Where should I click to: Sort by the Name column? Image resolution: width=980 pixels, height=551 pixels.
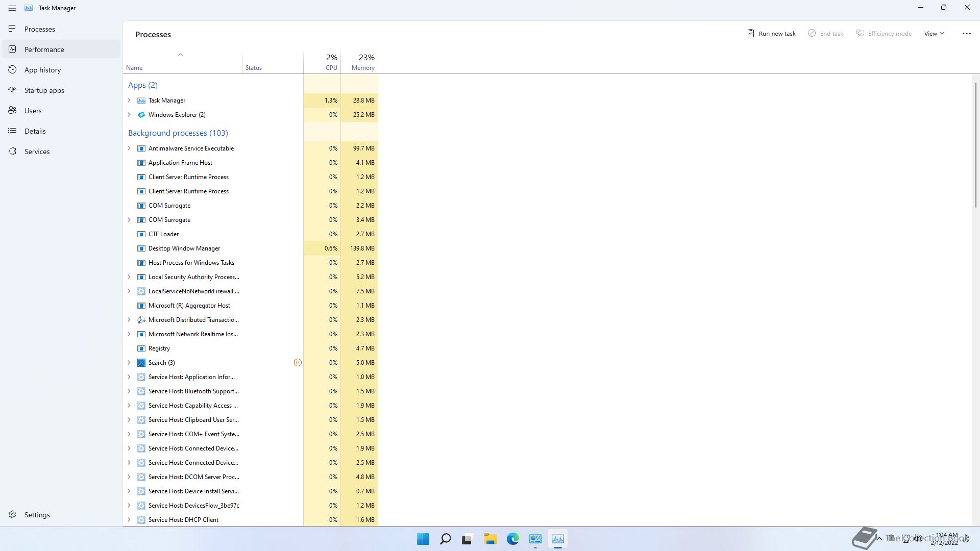(182, 63)
